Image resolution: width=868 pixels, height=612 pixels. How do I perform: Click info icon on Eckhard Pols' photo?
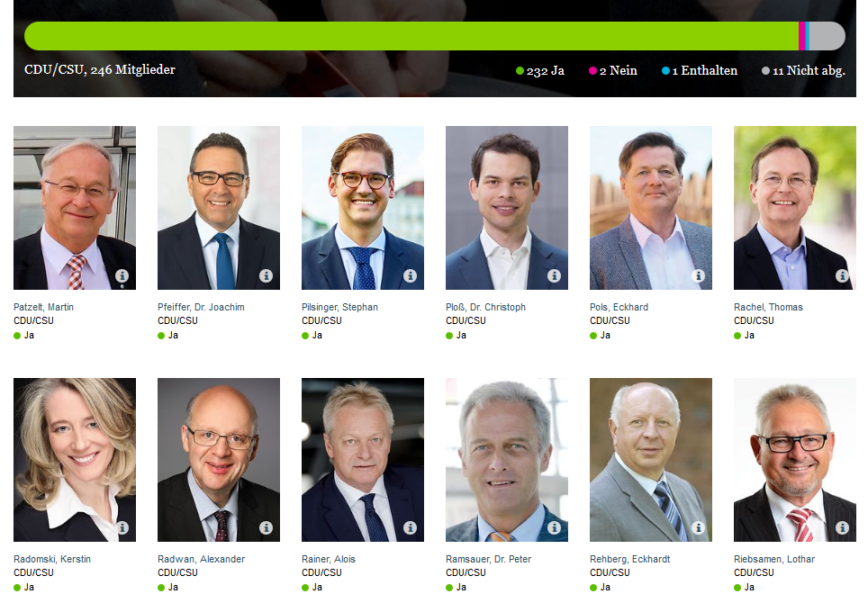pos(698,275)
